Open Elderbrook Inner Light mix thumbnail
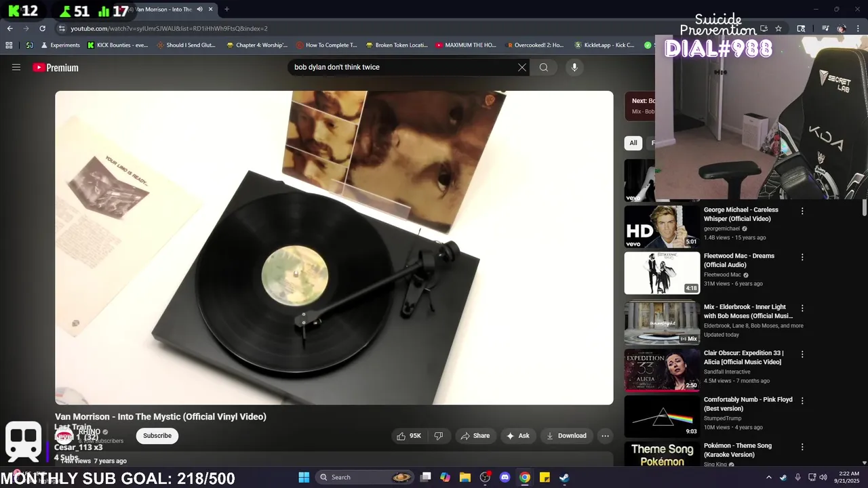868x488 pixels. [662, 323]
